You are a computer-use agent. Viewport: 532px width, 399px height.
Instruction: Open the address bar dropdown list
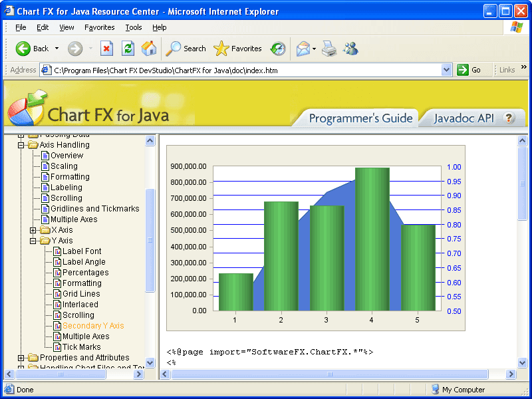[x=446, y=70]
